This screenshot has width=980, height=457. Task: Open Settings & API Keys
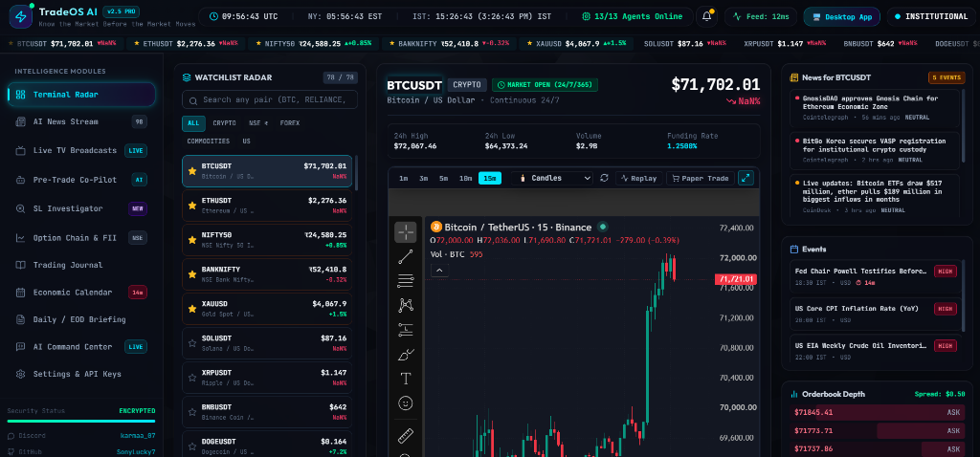(x=81, y=374)
